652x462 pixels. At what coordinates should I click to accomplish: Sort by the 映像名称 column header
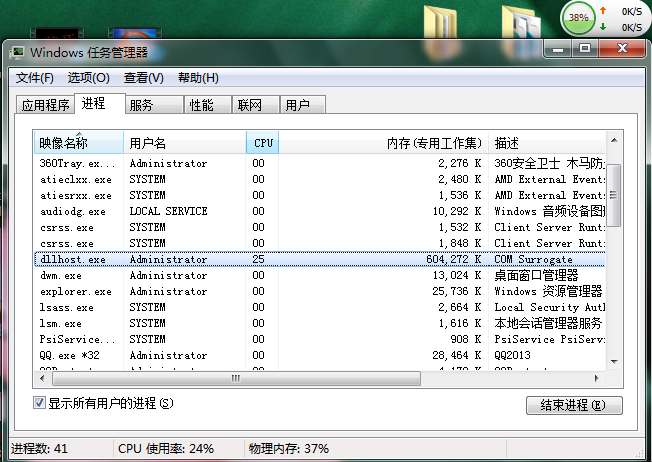(x=78, y=143)
